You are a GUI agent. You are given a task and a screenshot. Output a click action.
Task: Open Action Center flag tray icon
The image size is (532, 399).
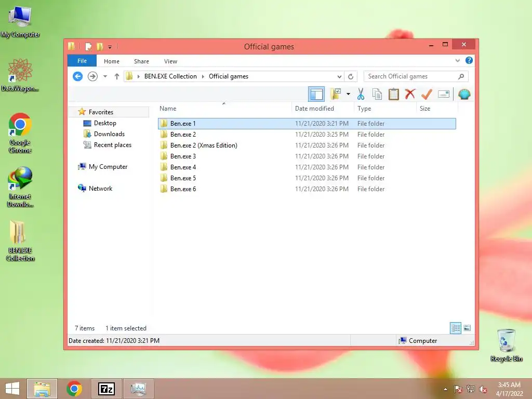click(x=458, y=389)
